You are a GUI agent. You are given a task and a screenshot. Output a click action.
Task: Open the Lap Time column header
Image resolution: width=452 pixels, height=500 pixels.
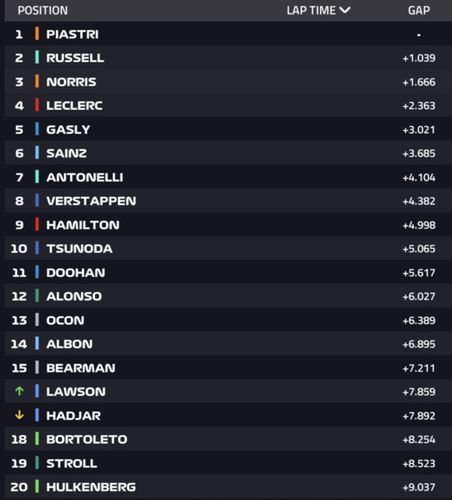click(x=311, y=10)
